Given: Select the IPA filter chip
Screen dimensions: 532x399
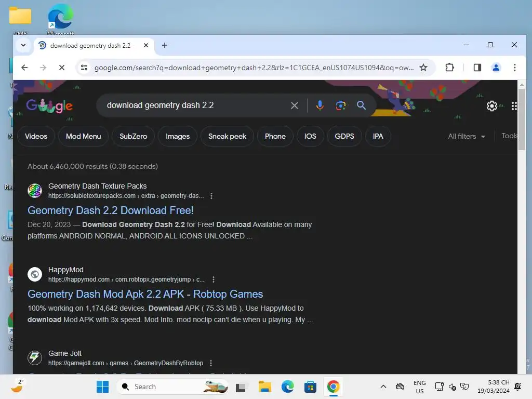Looking at the screenshot, I should [378, 137].
